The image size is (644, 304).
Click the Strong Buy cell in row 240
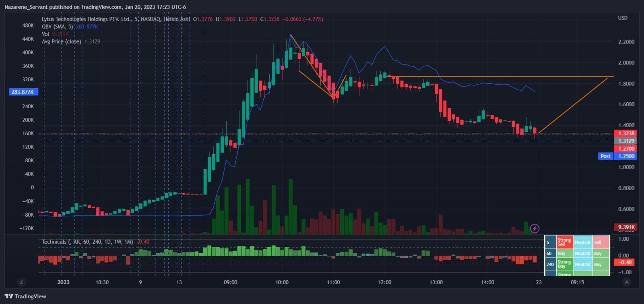pyautogui.click(x=564, y=265)
